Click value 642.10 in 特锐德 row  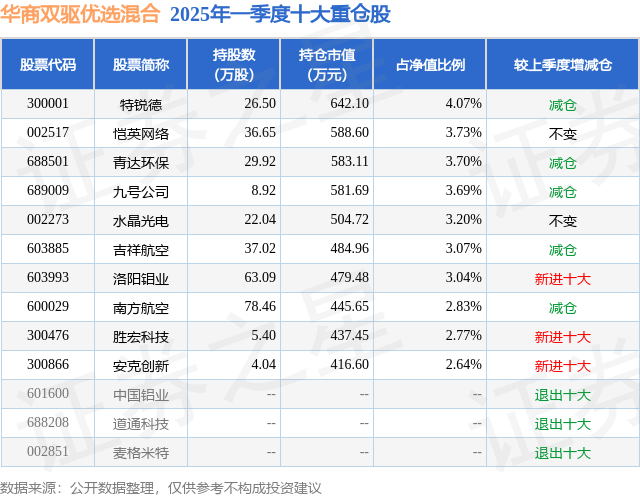pos(349,104)
